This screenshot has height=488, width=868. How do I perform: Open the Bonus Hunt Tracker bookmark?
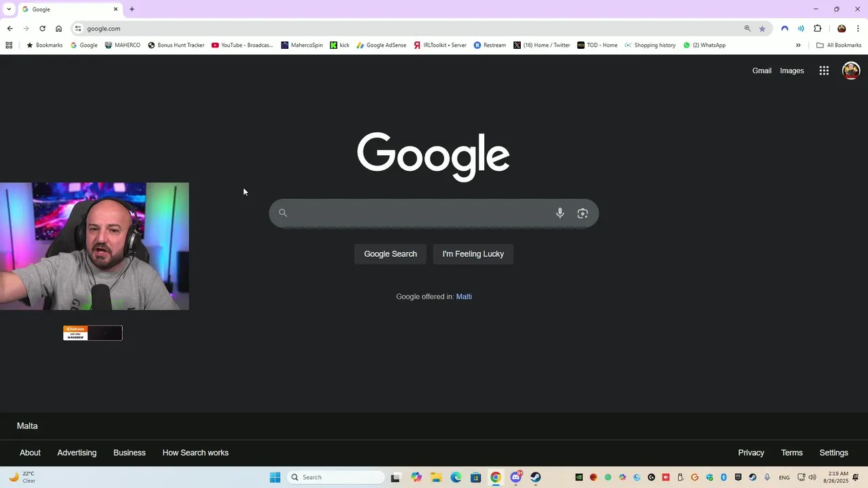point(176,45)
